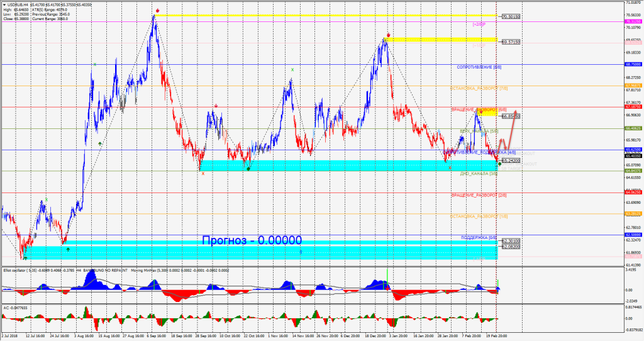644x341 pixels.
Task: Click the dark green up arrow in early August
Action: click(x=100, y=143)
